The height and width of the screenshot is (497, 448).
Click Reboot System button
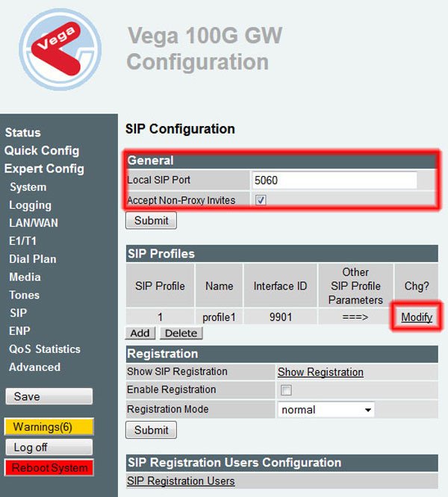49,467
